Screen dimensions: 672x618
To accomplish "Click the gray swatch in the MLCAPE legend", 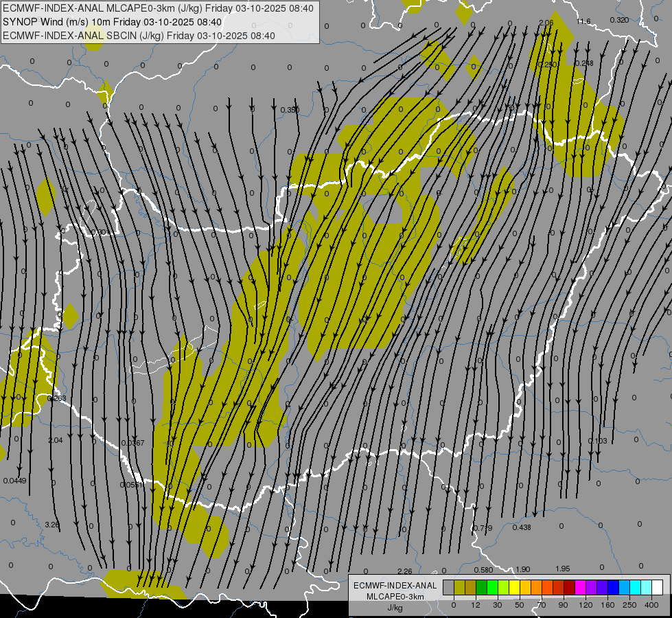I will point(448,587).
